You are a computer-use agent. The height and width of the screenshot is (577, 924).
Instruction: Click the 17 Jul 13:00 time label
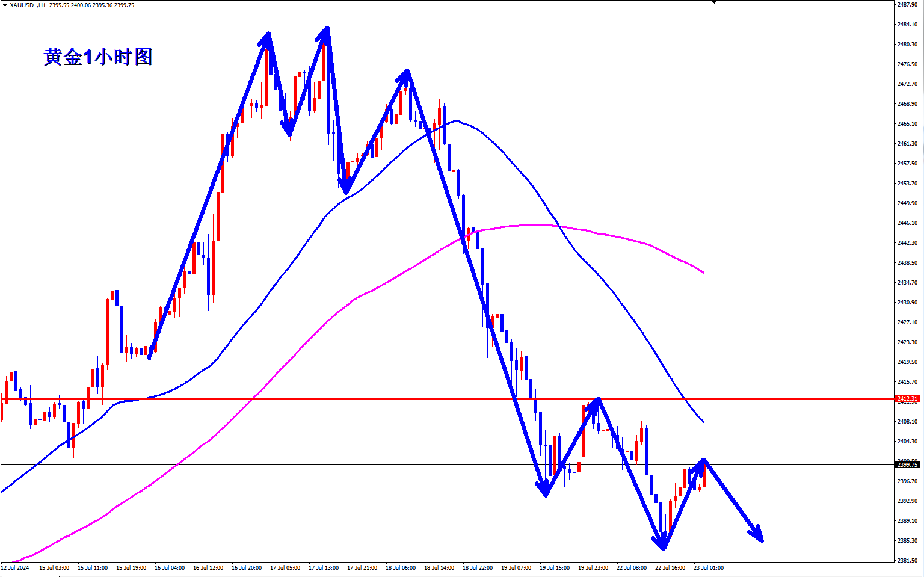[324, 568]
